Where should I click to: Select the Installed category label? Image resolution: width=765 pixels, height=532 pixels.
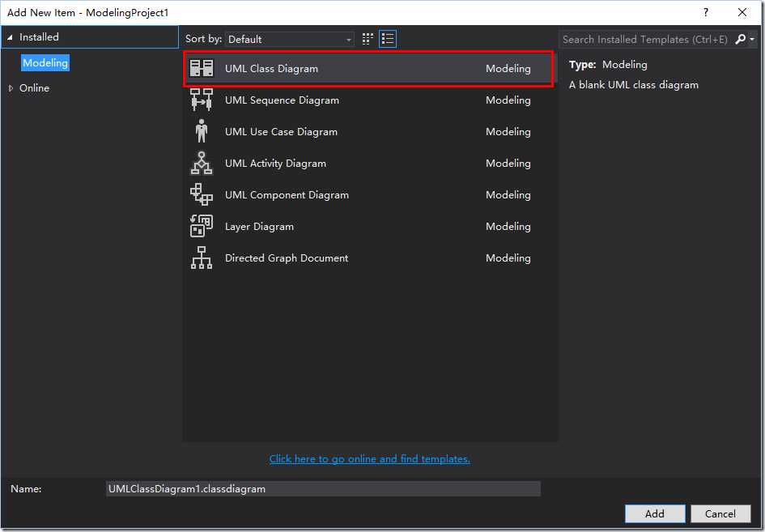click(39, 37)
